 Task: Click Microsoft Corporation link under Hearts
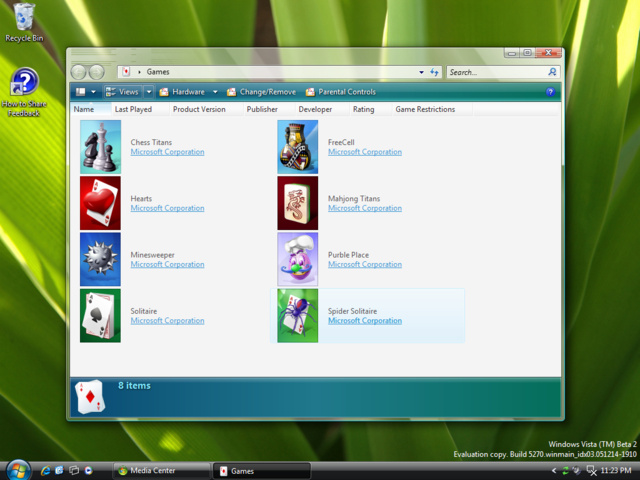[x=167, y=208]
